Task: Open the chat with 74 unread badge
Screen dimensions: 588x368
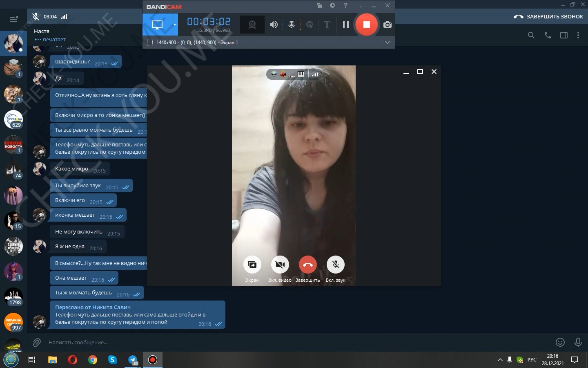Action: tap(13, 170)
